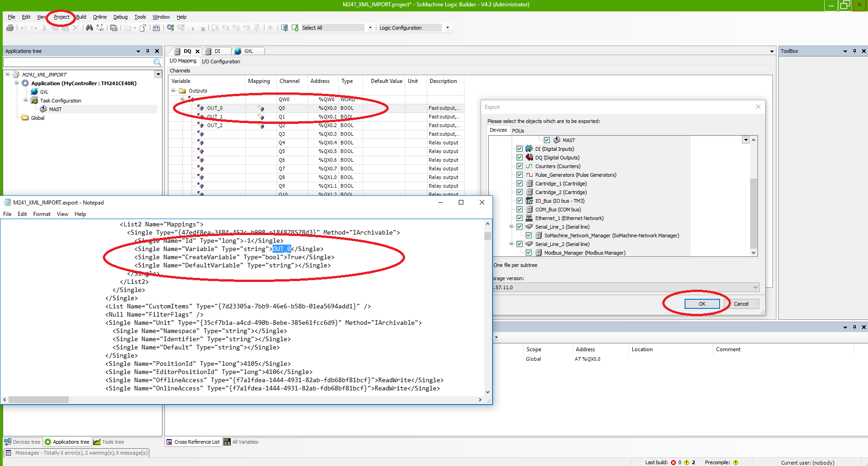Uncheck MAST in Export dialog
Viewport: 868px width, 466px height.
(x=547, y=140)
